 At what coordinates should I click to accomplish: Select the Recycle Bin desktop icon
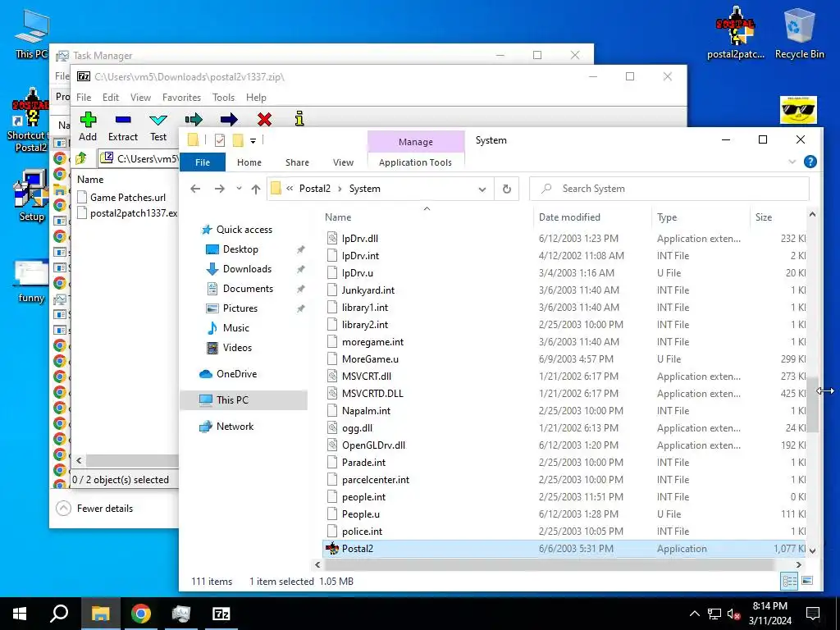point(799,33)
